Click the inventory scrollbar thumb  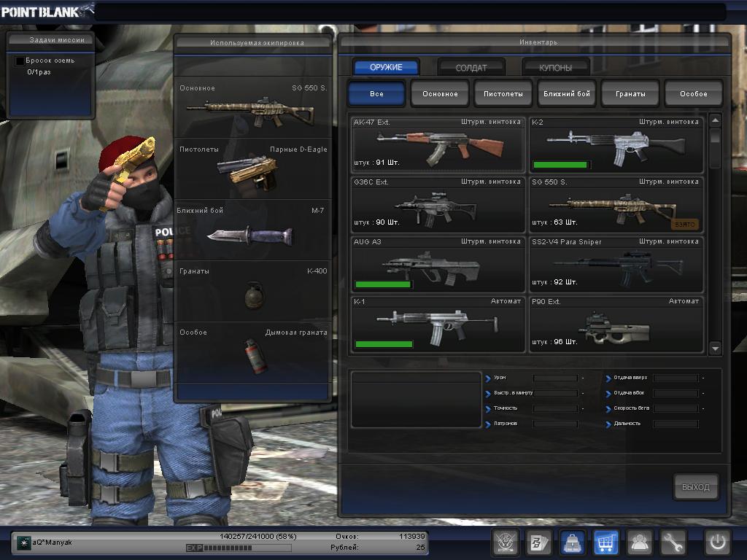(715, 136)
